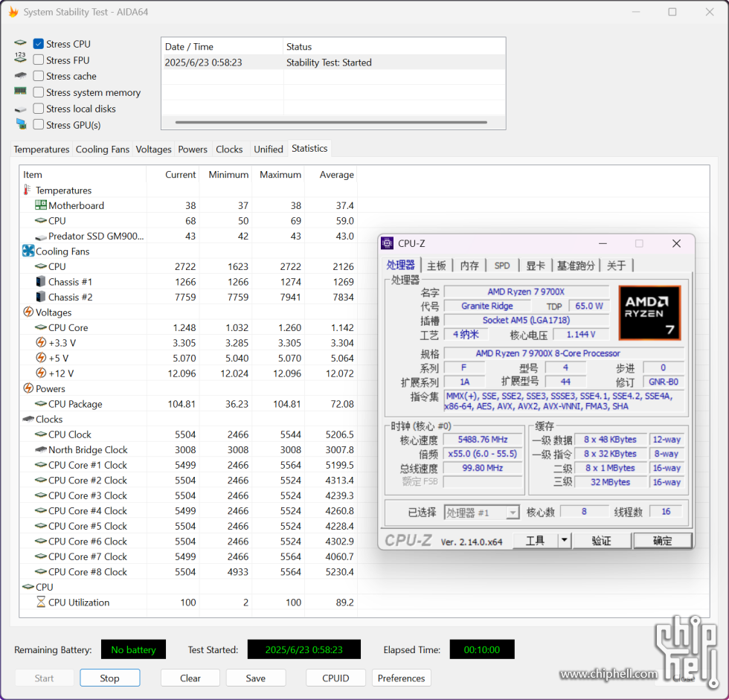729x700 pixels.
Task: Uncheck the Stress CPU checkbox
Action: point(39,44)
